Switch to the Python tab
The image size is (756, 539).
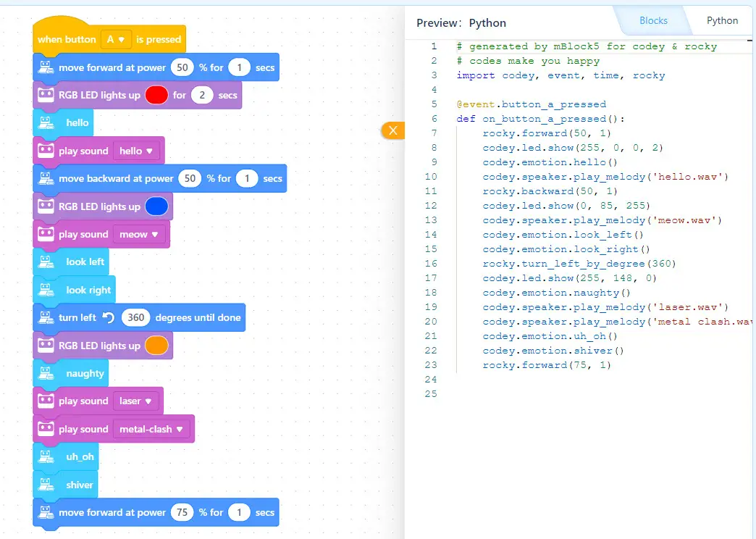pos(722,21)
